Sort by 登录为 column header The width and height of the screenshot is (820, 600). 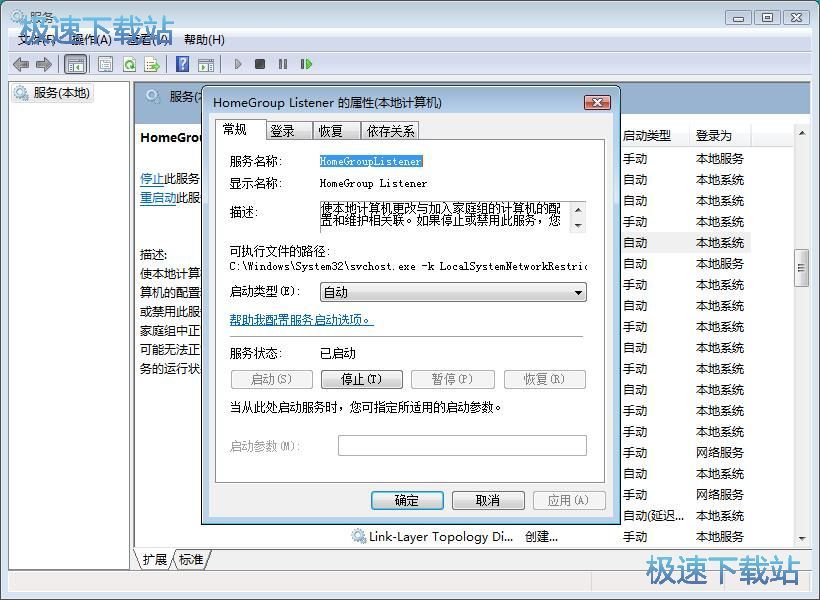(x=720, y=135)
